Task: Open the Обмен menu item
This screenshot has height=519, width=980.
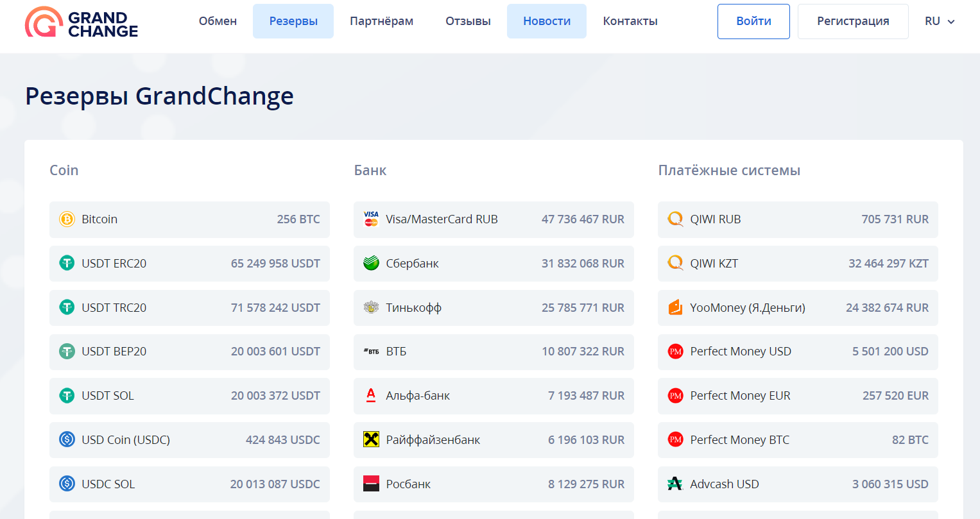Action: 218,21
